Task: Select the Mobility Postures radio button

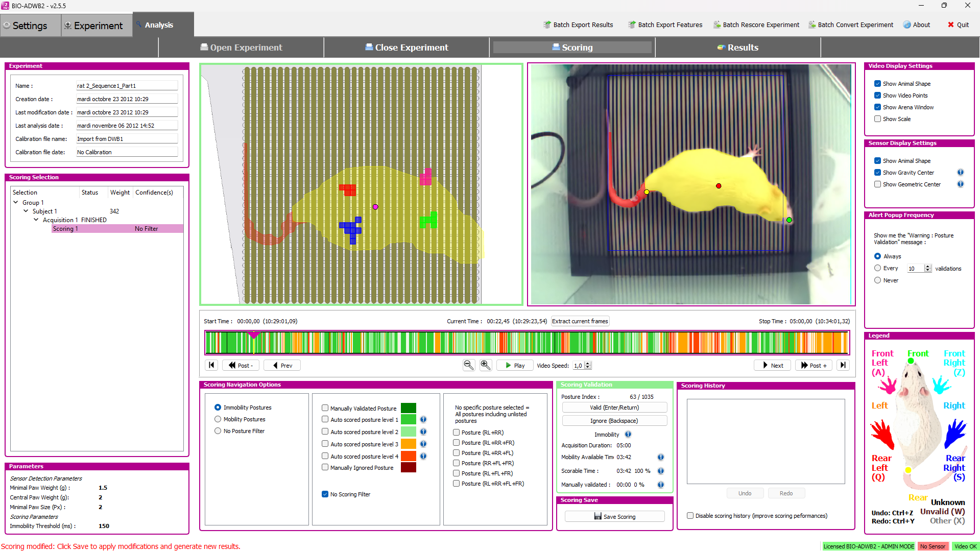Action: pyautogui.click(x=218, y=419)
